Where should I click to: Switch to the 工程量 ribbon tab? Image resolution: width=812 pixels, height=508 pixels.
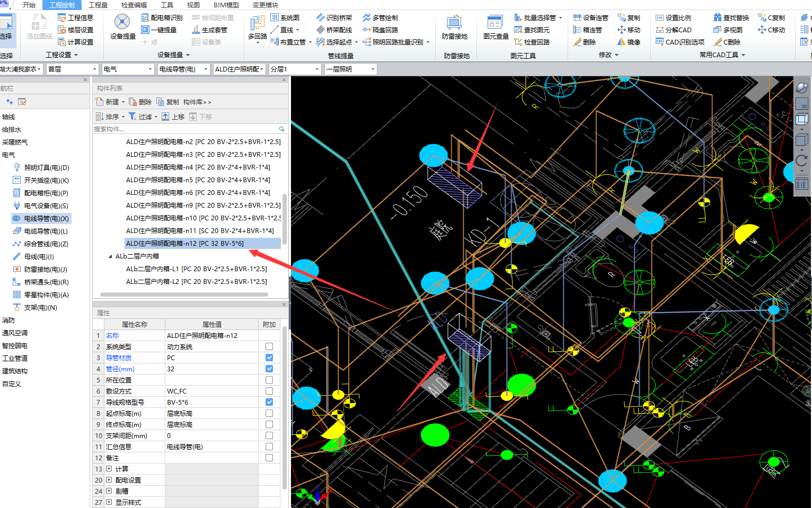tap(98, 5)
